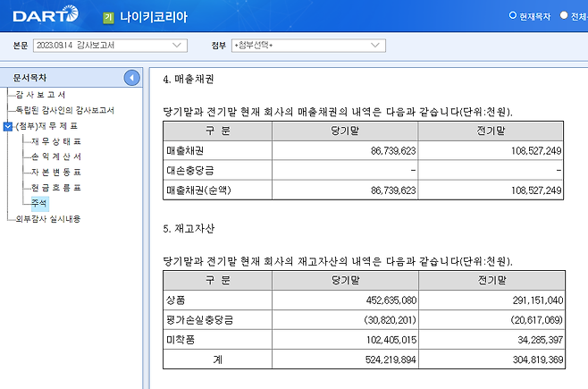This screenshot has width=588, height=389.
Task: Click 매출채권 당기말 value 86,739,623
Action: (x=393, y=151)
